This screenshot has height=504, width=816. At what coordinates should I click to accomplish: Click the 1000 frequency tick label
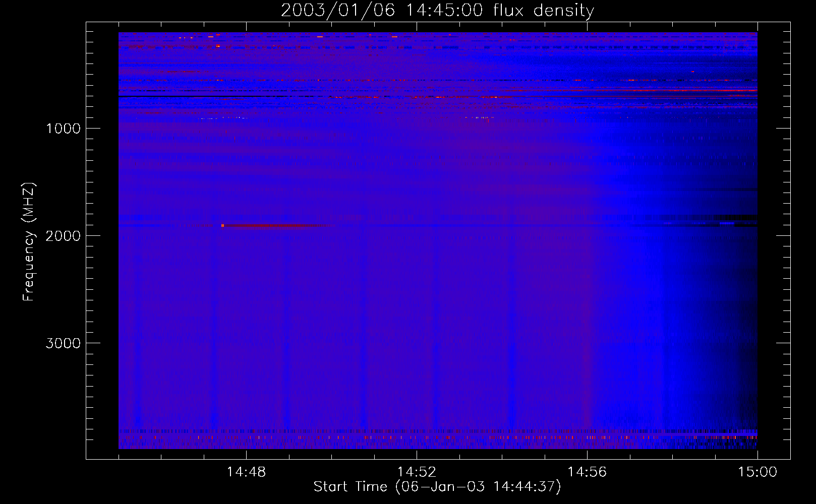pyautogui.click(x=63, y=129)
